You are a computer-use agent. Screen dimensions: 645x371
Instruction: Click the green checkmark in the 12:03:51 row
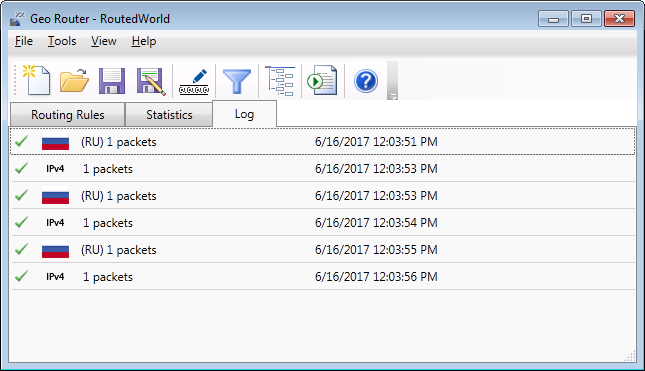[21, 141]
